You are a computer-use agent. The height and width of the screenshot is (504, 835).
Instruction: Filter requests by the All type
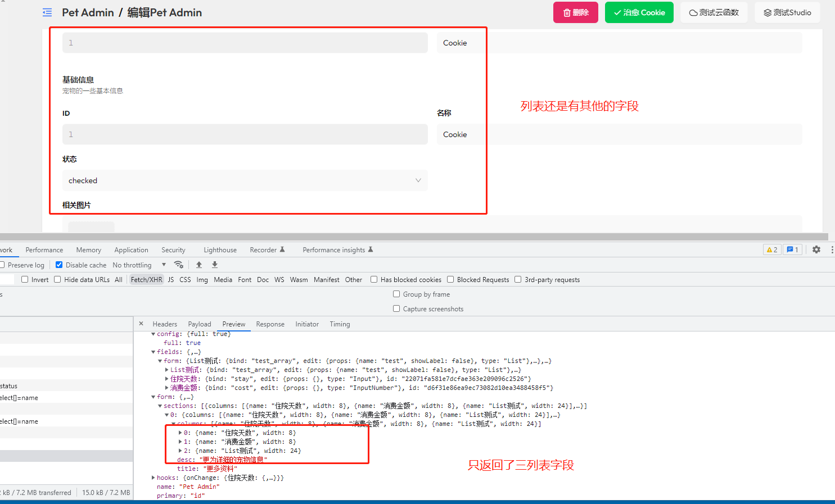point(119,279)
